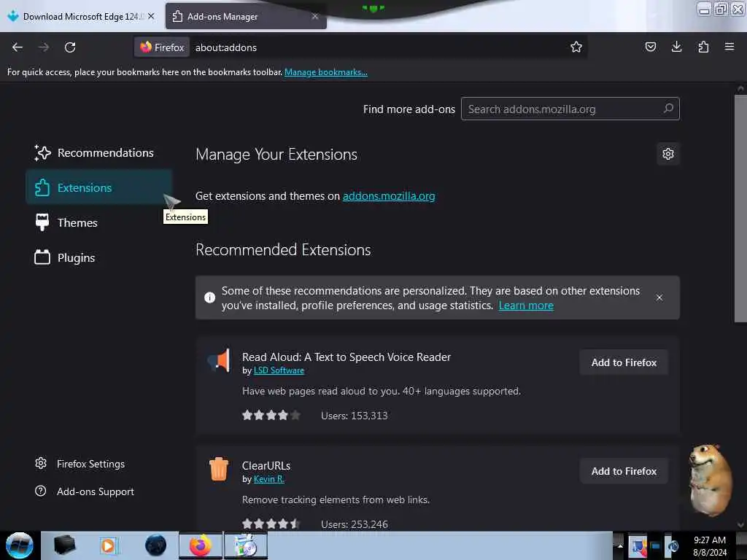Open the Windows Start button
This screenshot has width=747, height=560.
[x=20, y=545]
